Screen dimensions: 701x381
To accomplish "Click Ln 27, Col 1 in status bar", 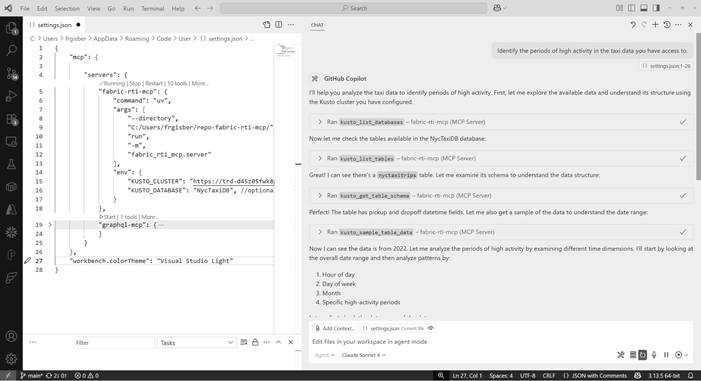I will (x=467, y=376).
